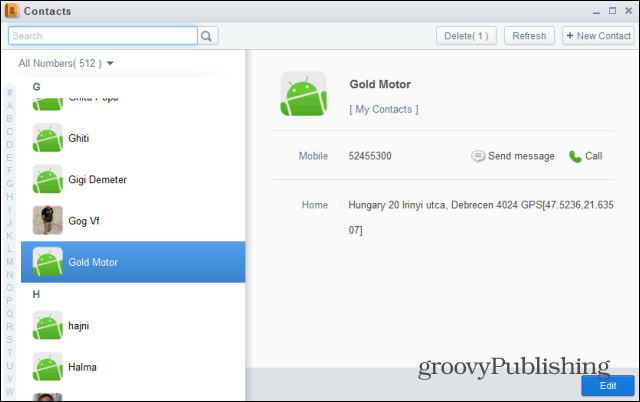Click the speech bubble message icon
640x402 pixels.
coord(478,156)
